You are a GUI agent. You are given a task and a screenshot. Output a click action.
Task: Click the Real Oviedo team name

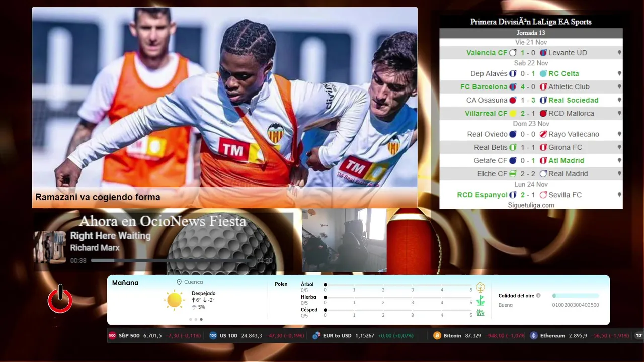pos(487,134)
